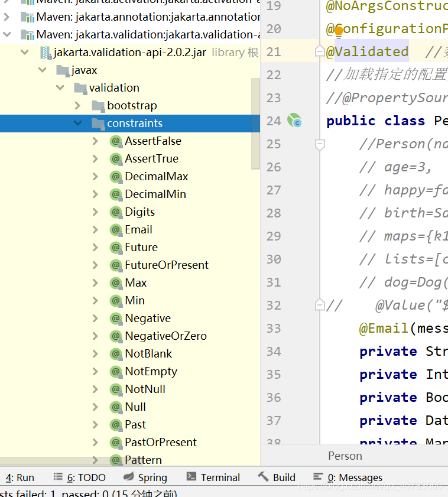The image size is (448, 497).
Task: Expand the Maven jakarta.annotation library node
Action: click(x=7, y=17)
